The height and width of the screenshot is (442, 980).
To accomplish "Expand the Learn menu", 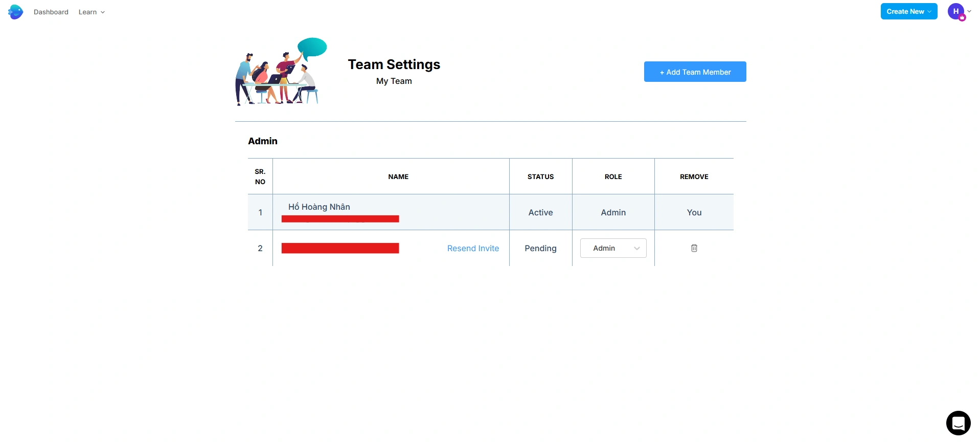I will [92, 12].
